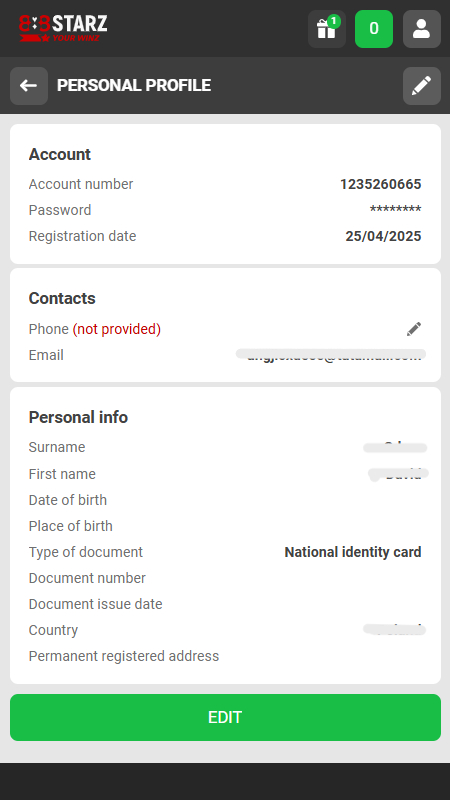
Task: Click the Contacts section heading
Action: [x=62, y=298]
